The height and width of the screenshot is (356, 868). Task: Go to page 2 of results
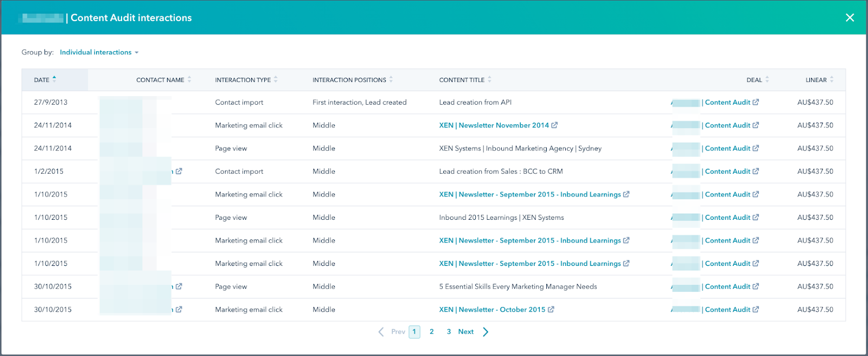(432, 332)
